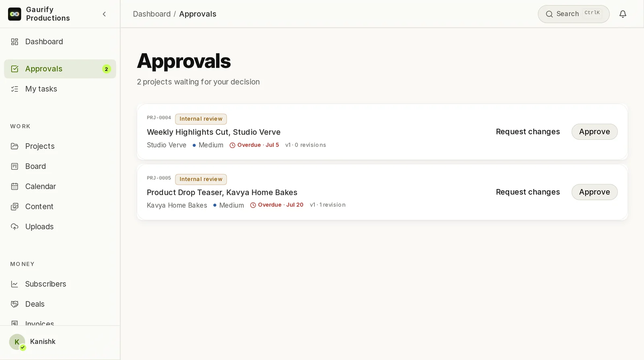644x360 pixels.
Task: Approve Weekly Highlights Cut project
Action: coord(594,132)
